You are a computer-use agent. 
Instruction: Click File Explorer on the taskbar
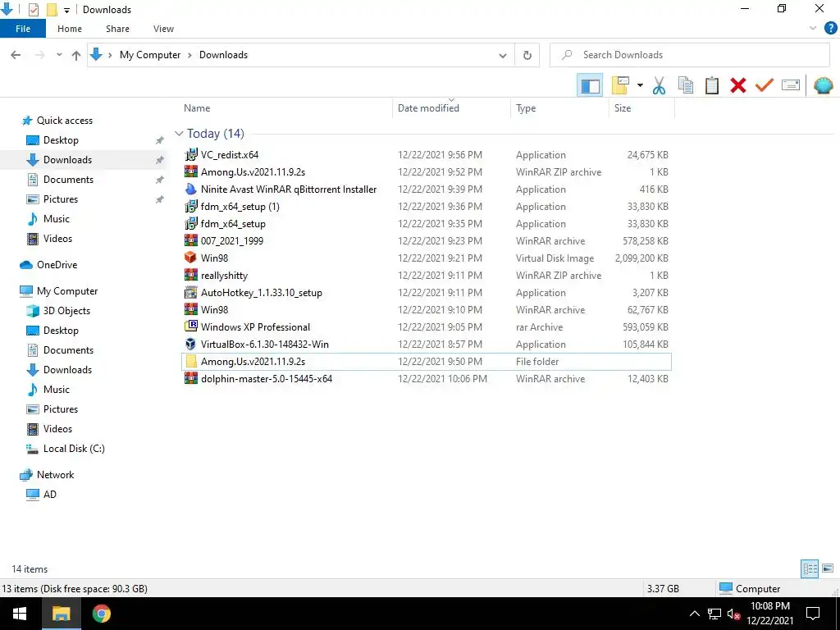point(61,614)
